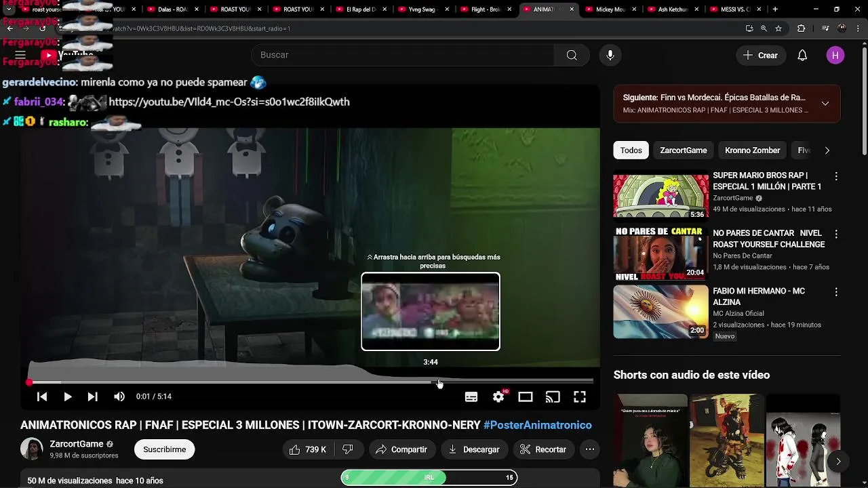This screenshot has height=488, width=868.
Task: Open options menu for NO PARES DE CANTAR
Action: 836,234
